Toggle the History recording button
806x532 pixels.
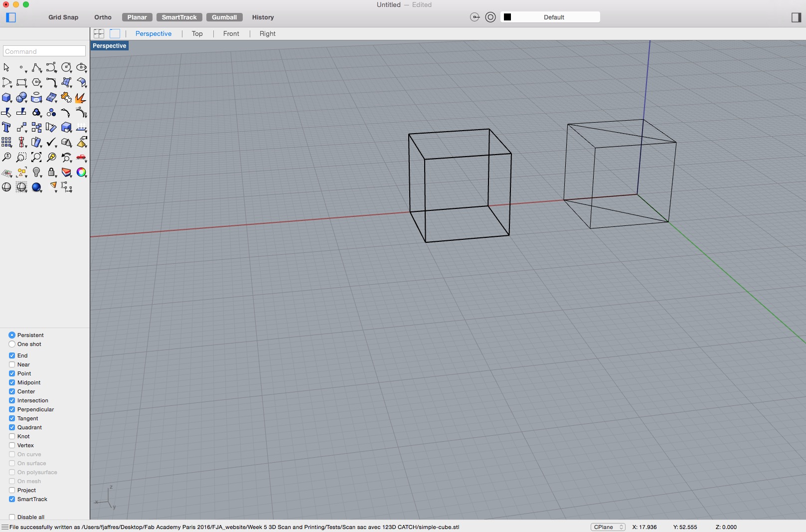263,17
